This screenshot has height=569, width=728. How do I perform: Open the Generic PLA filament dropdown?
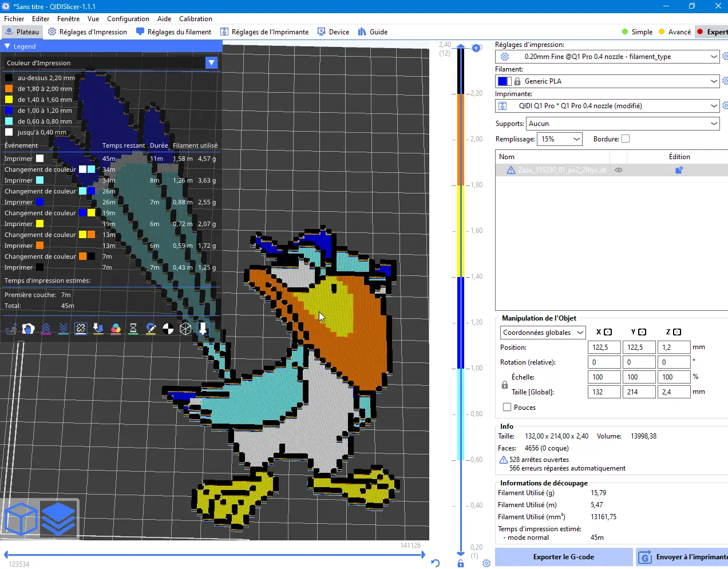coord(607,81)
